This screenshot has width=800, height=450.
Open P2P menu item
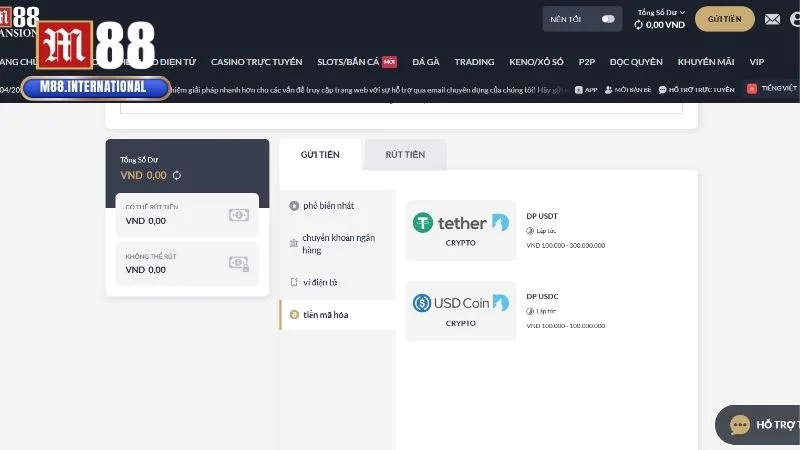586,62
